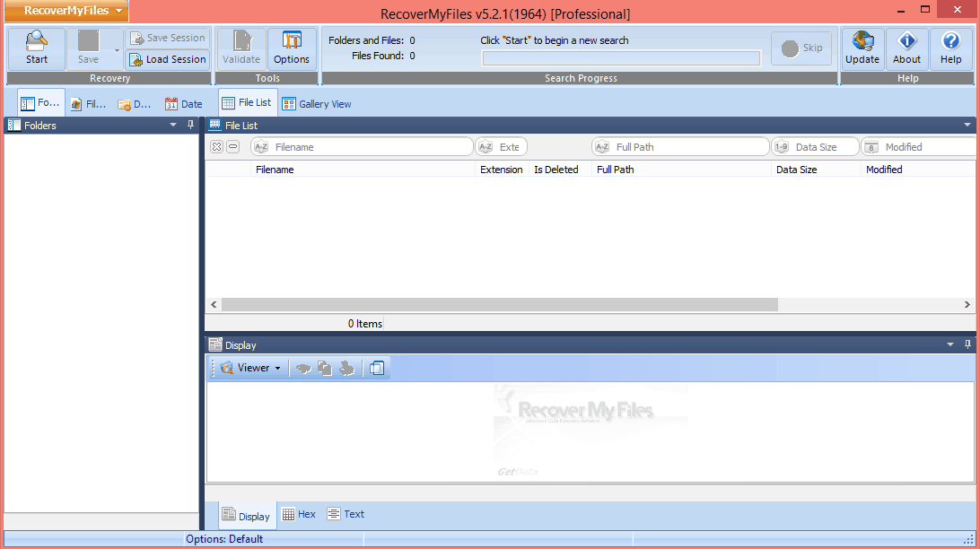Click the blue pages icon in Display toolbar
Screen dimensions: 980x549
click(x=377, y=369)
